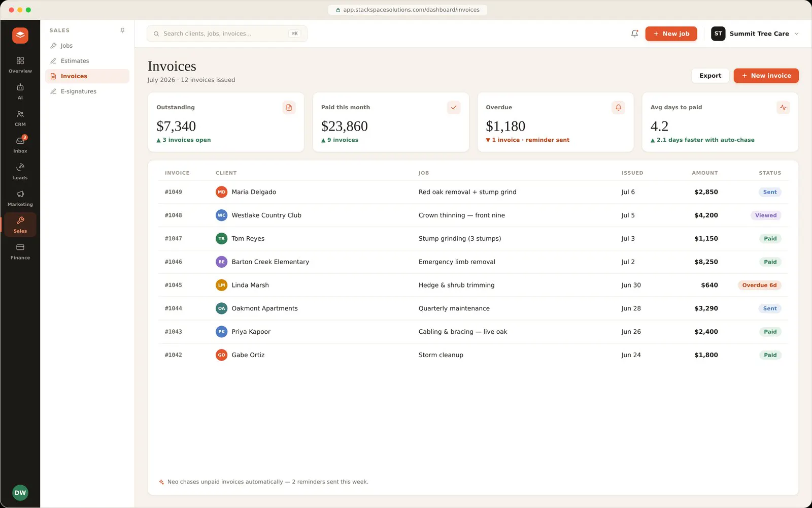Image resolution: width=812 pixels, height=508 pixels.
Task: Open the Finance card section
Action: [x=20, y=251]
